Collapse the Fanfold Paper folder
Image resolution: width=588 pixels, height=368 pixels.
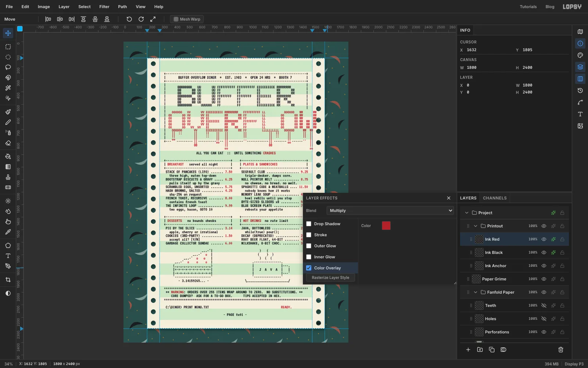[x=476, y=292]
